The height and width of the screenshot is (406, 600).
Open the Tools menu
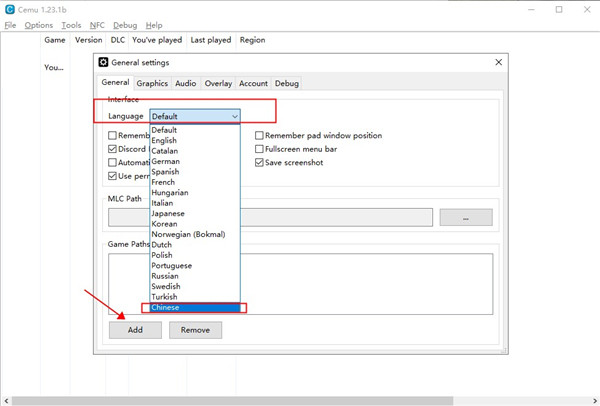tap(71, 25)
